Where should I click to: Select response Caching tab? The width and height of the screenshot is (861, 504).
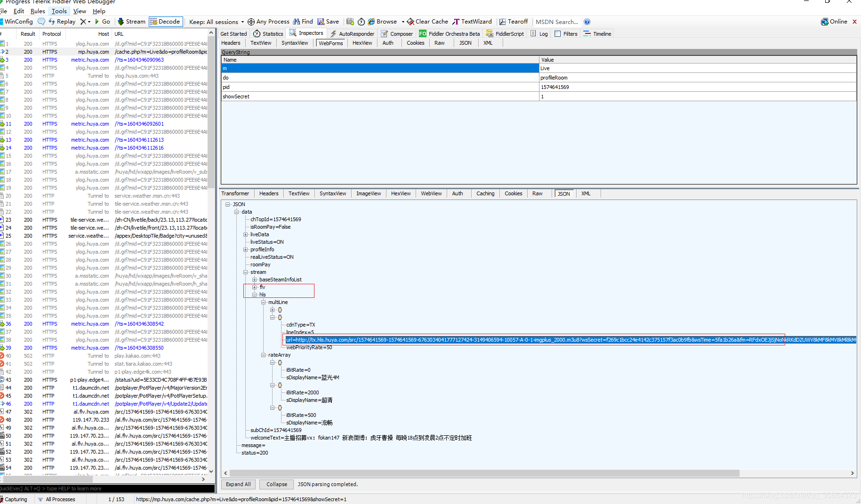tap(485, 193)
